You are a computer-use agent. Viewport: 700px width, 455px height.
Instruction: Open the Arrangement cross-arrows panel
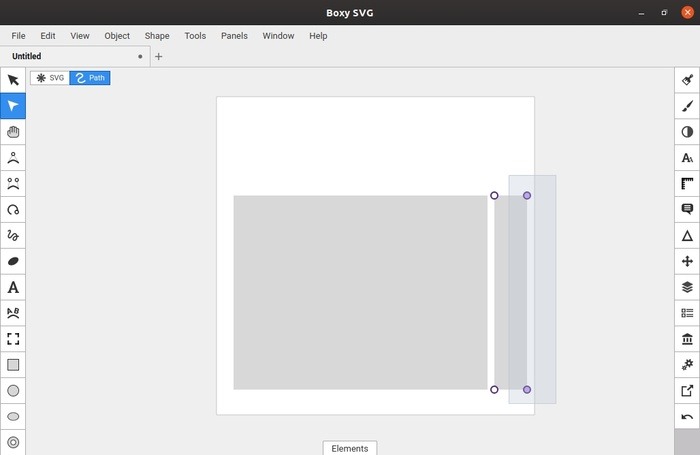[x=687, y=261]
